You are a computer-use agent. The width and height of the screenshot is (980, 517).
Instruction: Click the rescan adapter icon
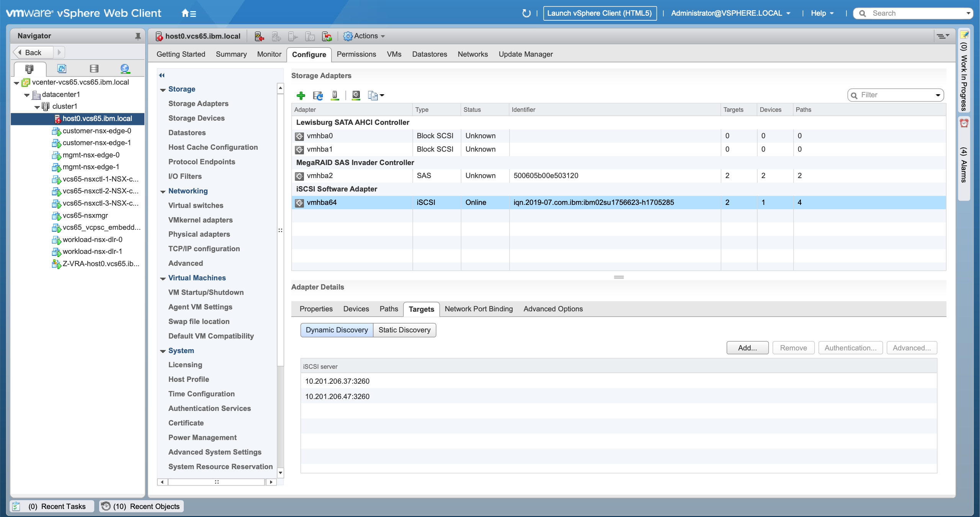[356, 95]
